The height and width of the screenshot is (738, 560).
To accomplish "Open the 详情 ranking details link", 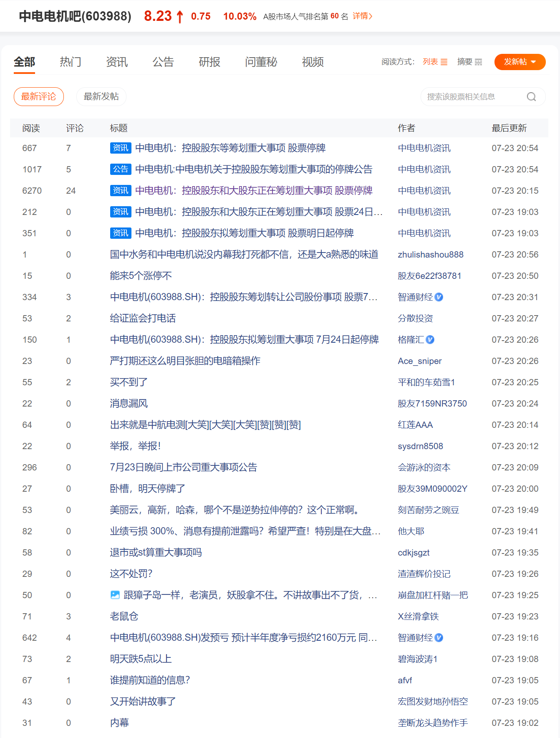I will coord(363,16).
